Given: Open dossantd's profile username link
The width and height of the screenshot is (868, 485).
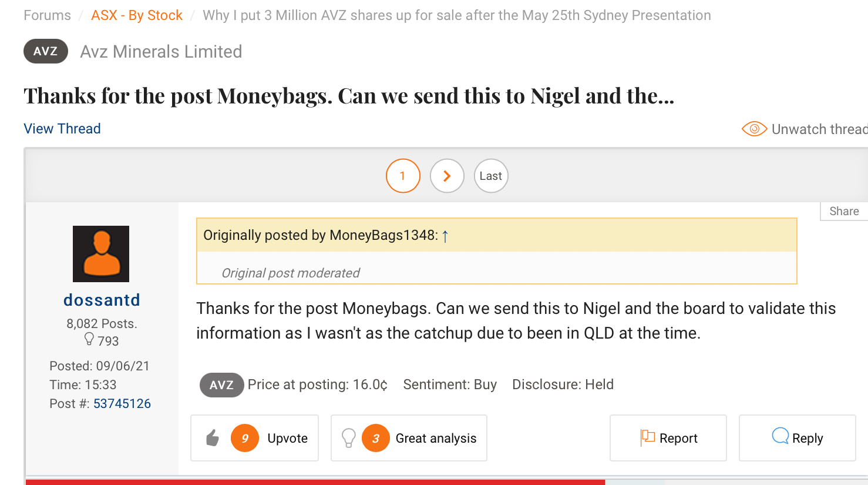Looking at the screenshot, I should [x=102, y=300].
